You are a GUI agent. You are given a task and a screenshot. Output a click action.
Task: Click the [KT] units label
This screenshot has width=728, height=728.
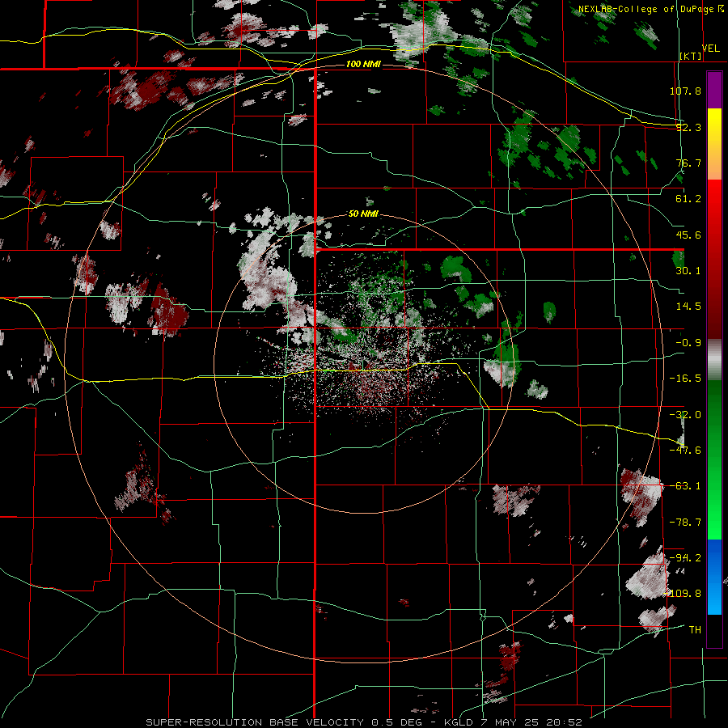[x=691, y=56]
